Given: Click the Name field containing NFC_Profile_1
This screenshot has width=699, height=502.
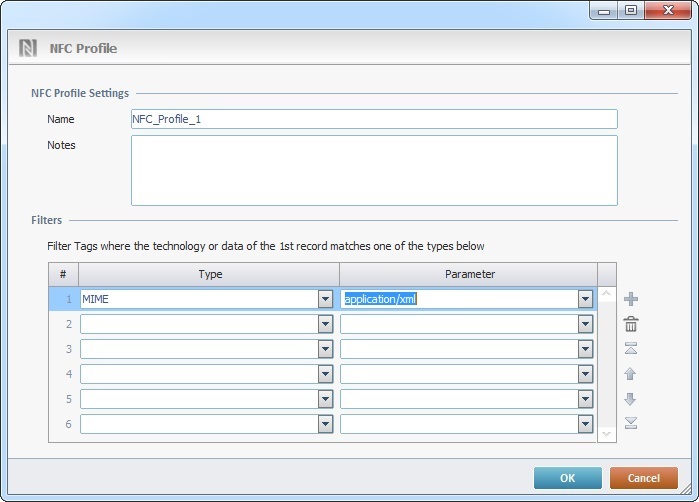Looking at the screenshot, I should (373, 119).
